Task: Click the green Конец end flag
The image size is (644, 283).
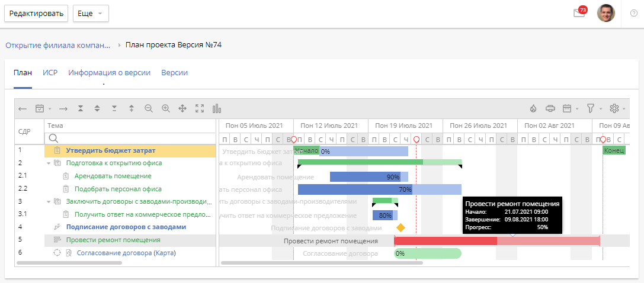Action: [x=614, y=150]
